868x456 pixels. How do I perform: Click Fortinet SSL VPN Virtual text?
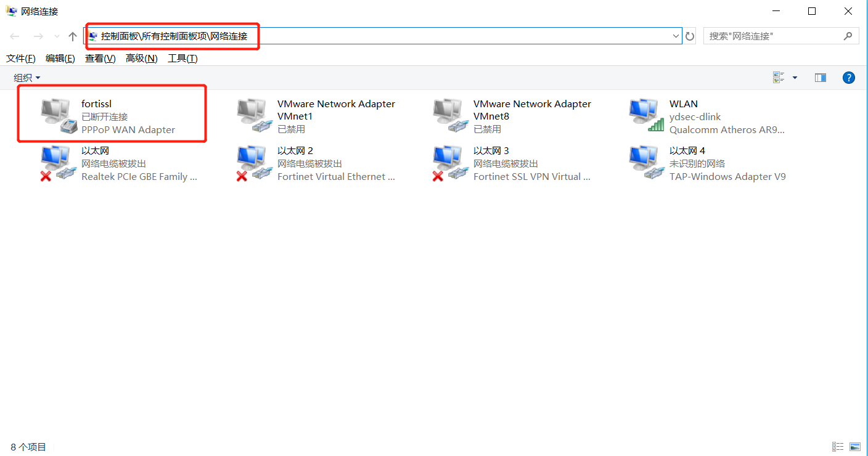pos(532,177)
